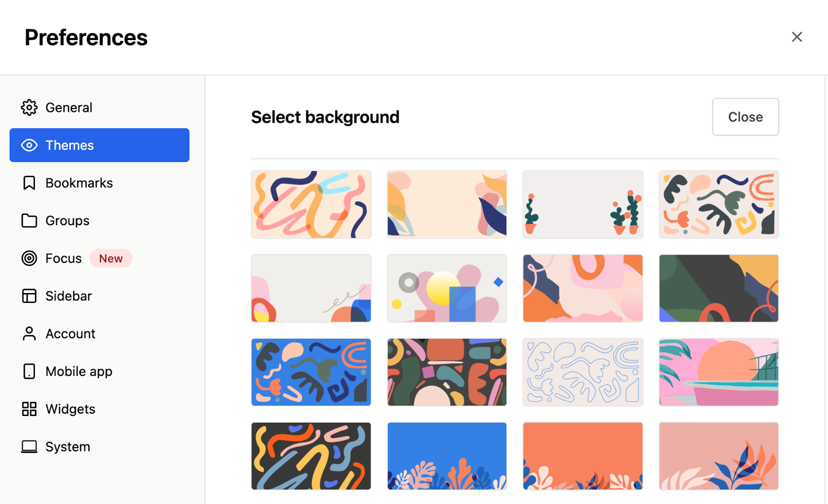Pick the pink sunset beach background
828x504 pixels.
(718, 372)
